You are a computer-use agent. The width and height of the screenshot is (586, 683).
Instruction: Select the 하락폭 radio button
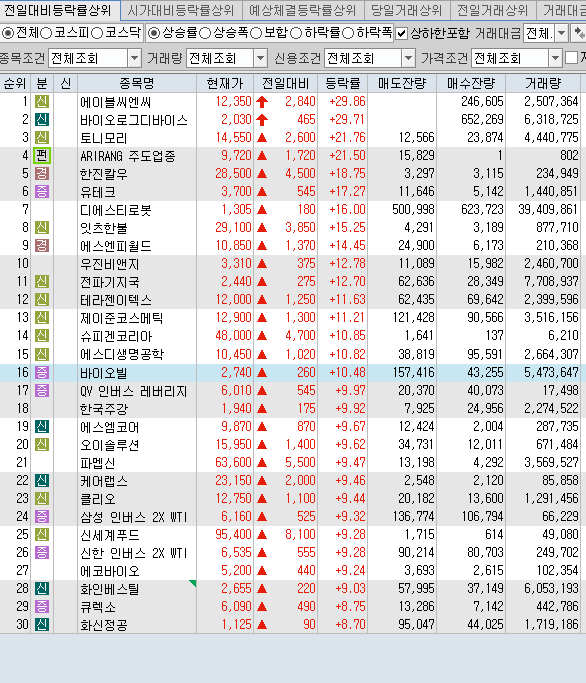click(348, 33)
